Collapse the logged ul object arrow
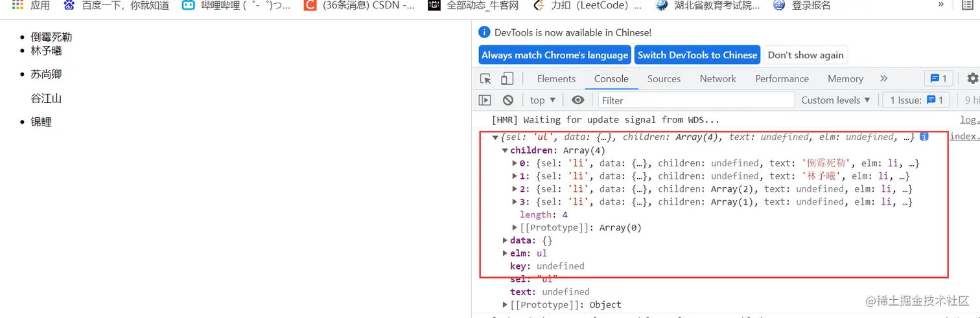 tap(495, 137)
